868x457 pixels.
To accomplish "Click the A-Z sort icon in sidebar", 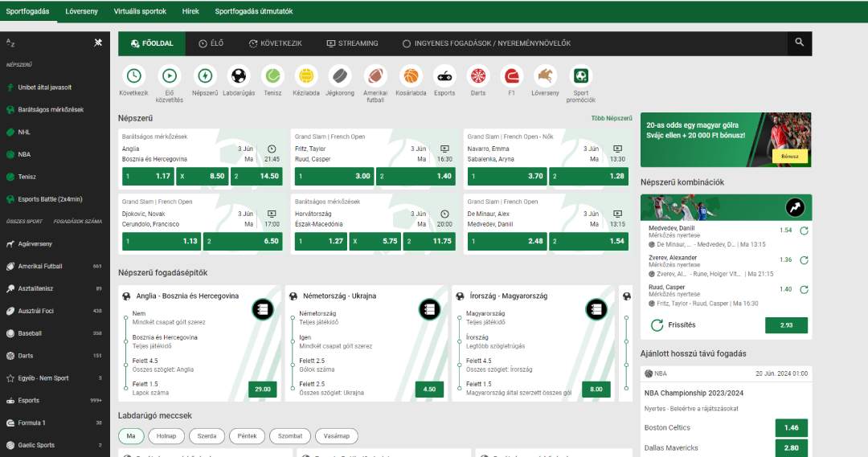I will 10,43.
